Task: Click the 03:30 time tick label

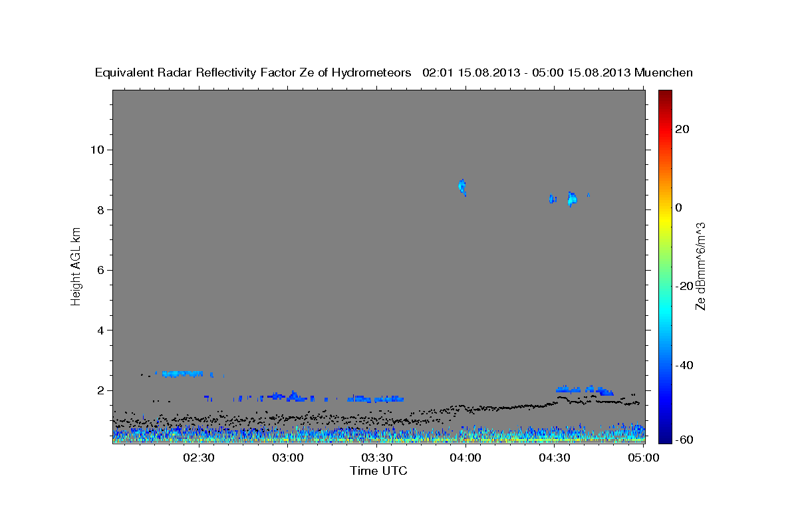Action: tap(376, 458)
